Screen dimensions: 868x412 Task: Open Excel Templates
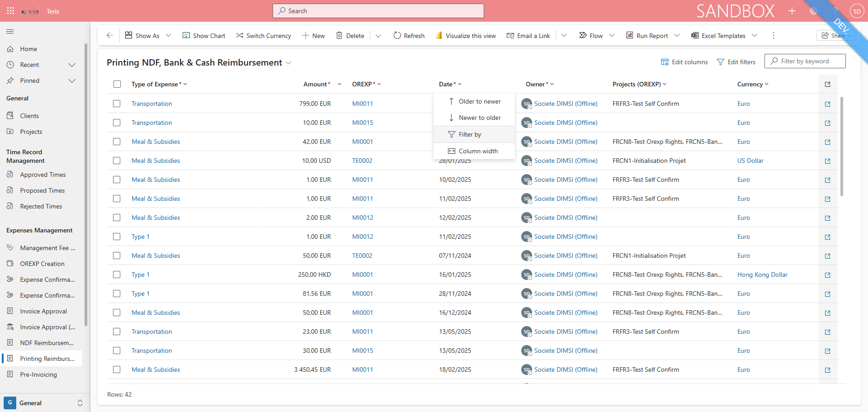(x=718, y=36)
